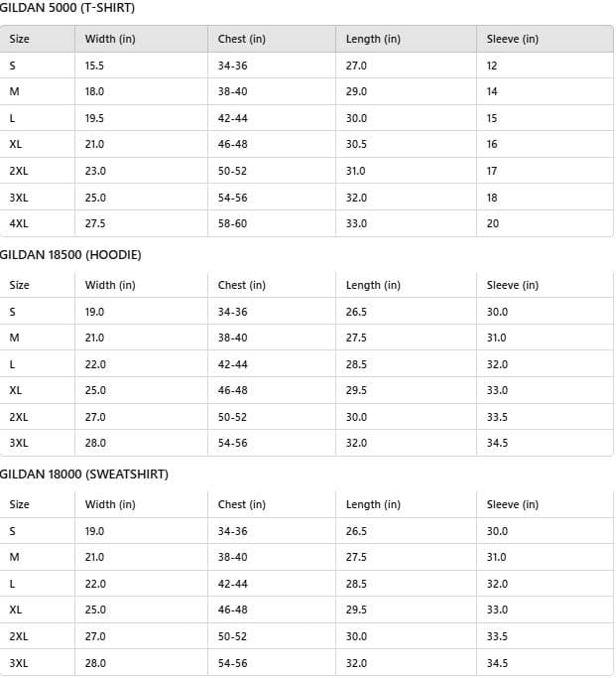Click the GILDAN 5000 (T-SHIRT) heading
The height and width of the screenshot is (678, 616).
67,8
